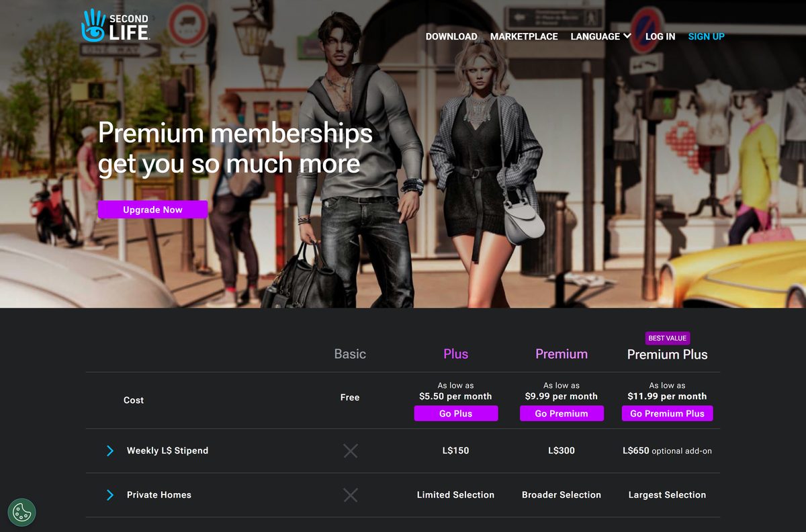Expand the Private Homes row
The width and height of the screenshot is (806, 532).
pos(110,495)
